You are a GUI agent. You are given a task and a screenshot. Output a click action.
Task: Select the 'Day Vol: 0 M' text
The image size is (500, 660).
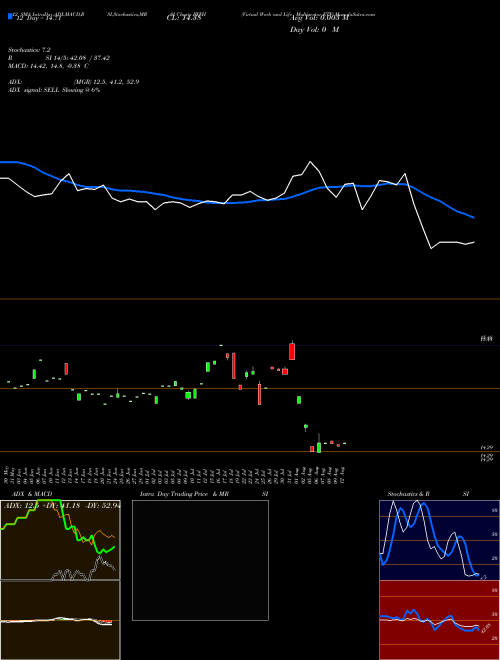(x=314, y=30)
